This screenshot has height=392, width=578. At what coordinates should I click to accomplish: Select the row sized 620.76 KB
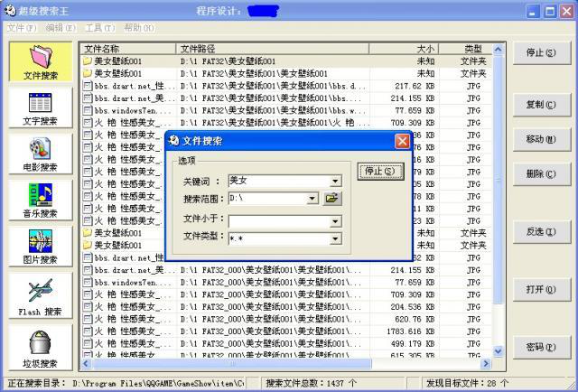(x=286, y=319)
